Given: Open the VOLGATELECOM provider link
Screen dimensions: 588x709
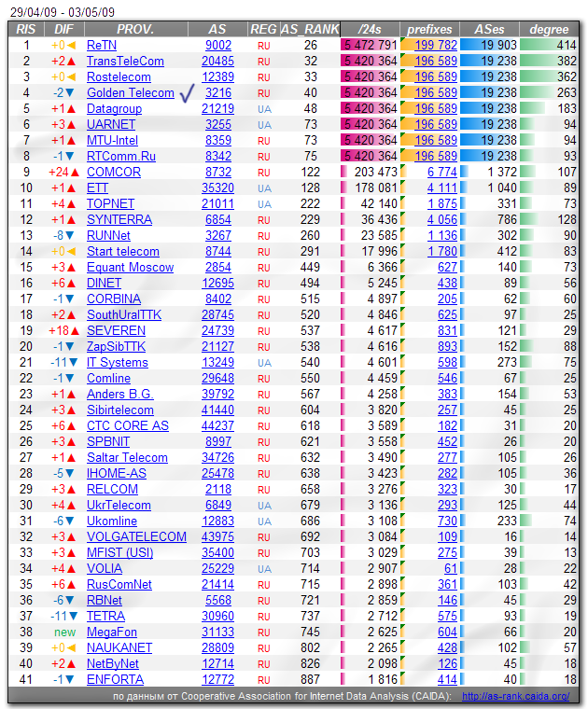Looking at the screenshot, I should pyautogui.click(x=136, y=536).
